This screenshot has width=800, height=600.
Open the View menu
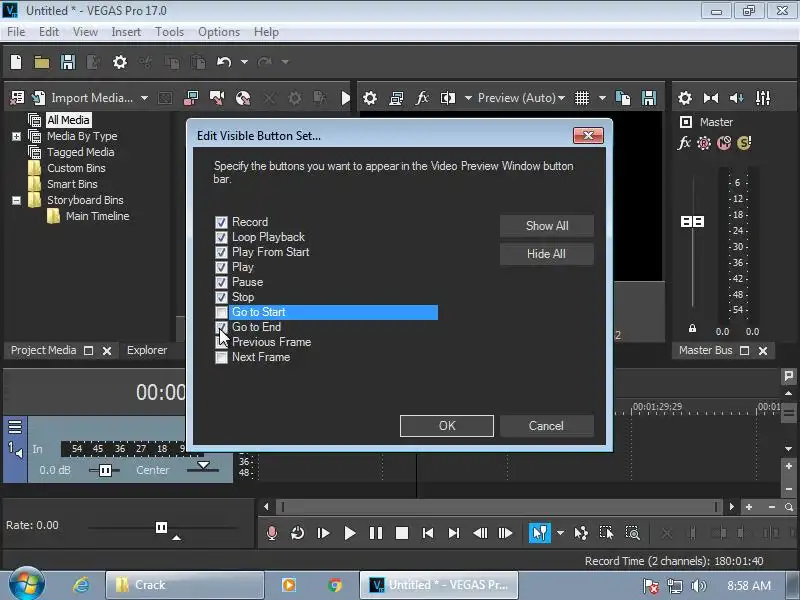point(85,32)
